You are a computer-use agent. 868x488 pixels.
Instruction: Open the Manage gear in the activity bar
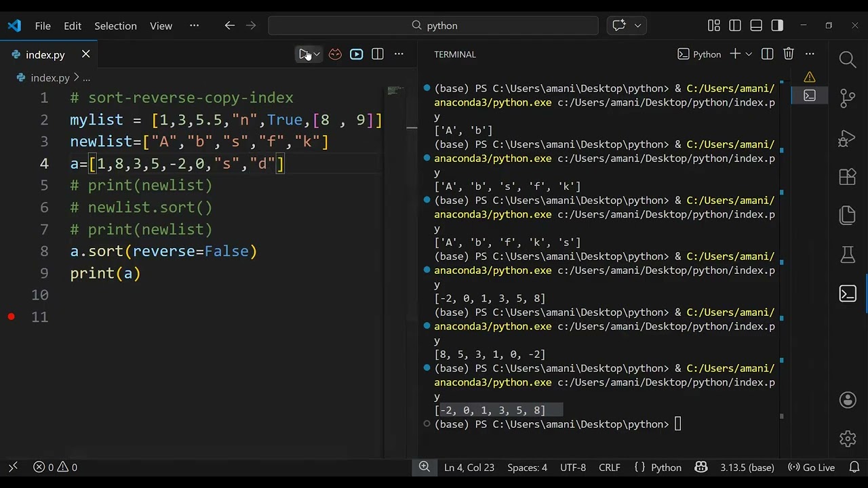click(x=848, y=439)
